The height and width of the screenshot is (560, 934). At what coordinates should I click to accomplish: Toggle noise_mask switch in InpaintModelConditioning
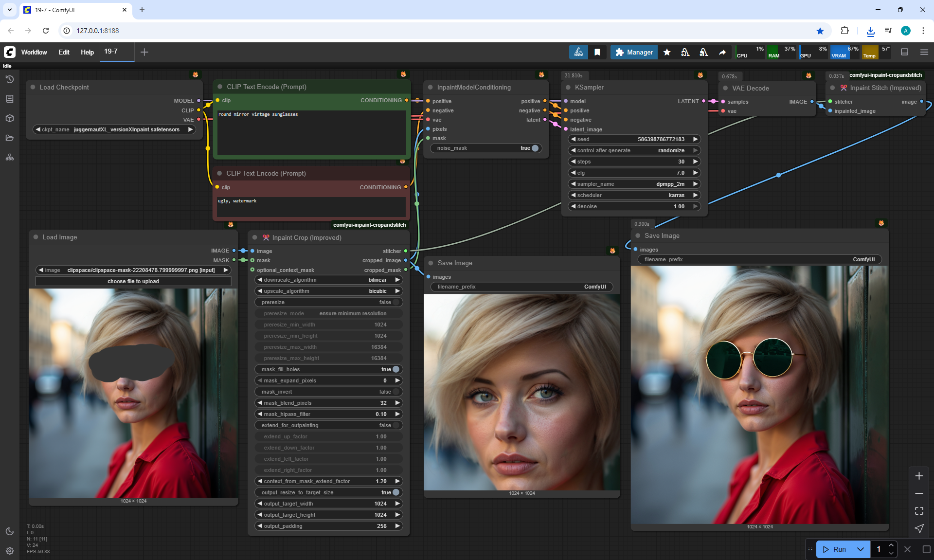point(535,148)
